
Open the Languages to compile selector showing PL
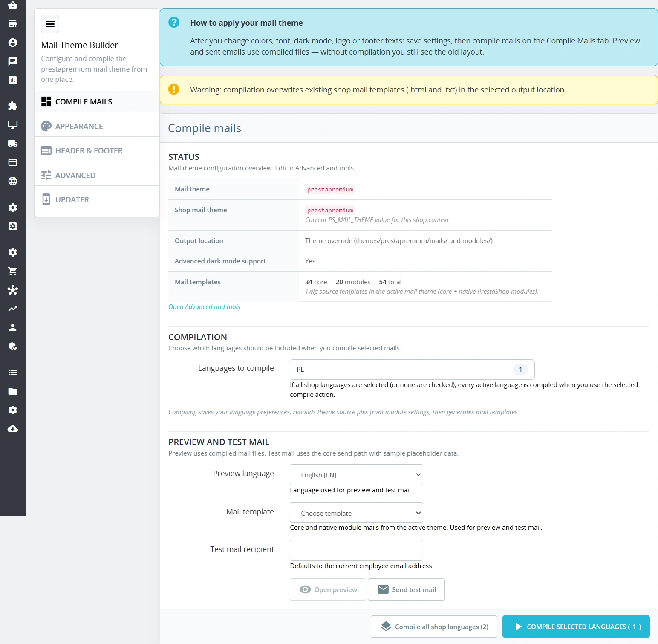(x=412, y=370)
